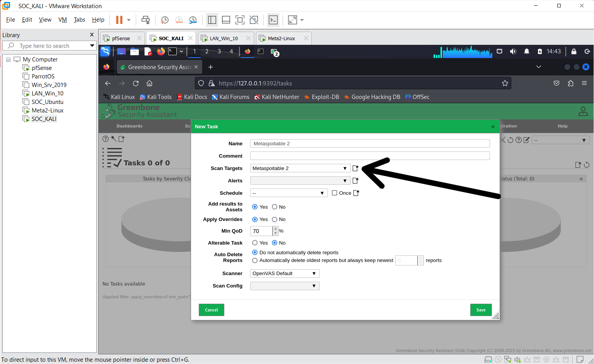The width and height of the screenshot is (594, 364).
Task: Save the new task
Action: [x=481, y=310]
